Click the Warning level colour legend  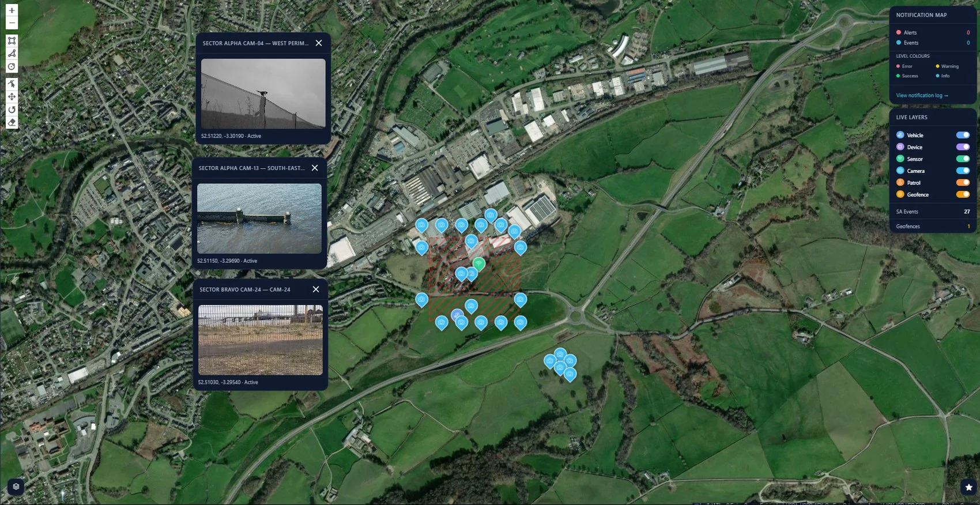947,66
